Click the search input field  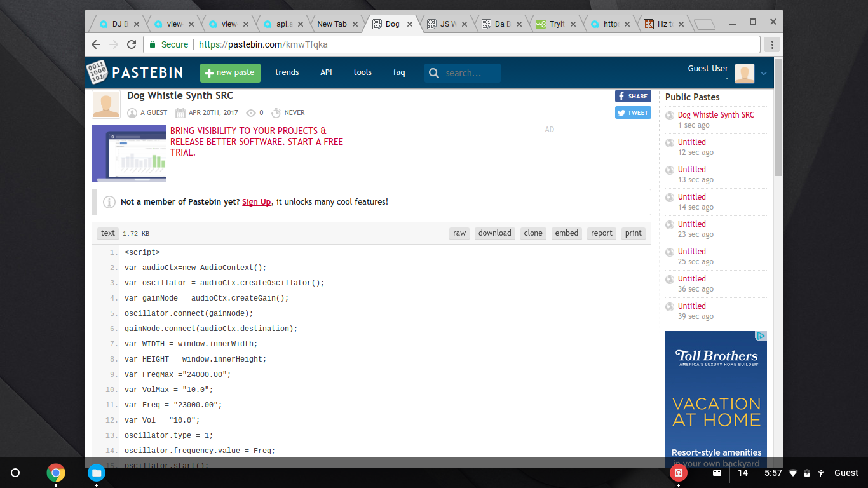click(471, 73)
